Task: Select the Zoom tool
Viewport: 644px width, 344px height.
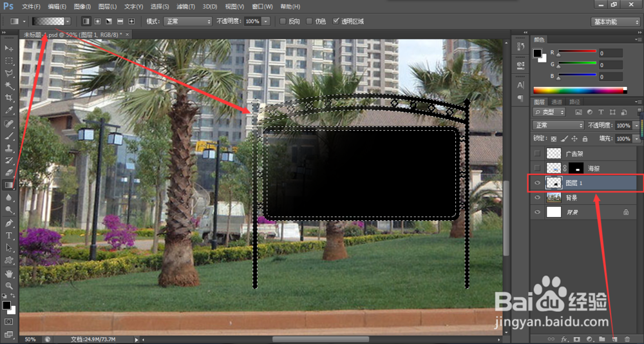Action: coord(8,286)
